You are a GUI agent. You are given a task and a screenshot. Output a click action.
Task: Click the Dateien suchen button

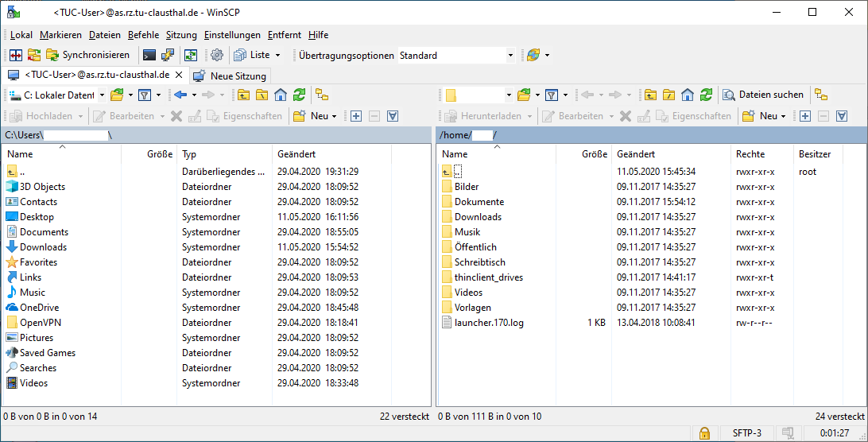point(763,95)
